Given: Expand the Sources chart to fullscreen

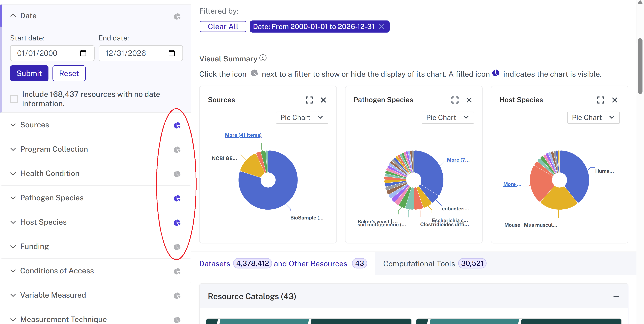Looking at the screenshot, I should pyautogui.click(x=309, y=100).
